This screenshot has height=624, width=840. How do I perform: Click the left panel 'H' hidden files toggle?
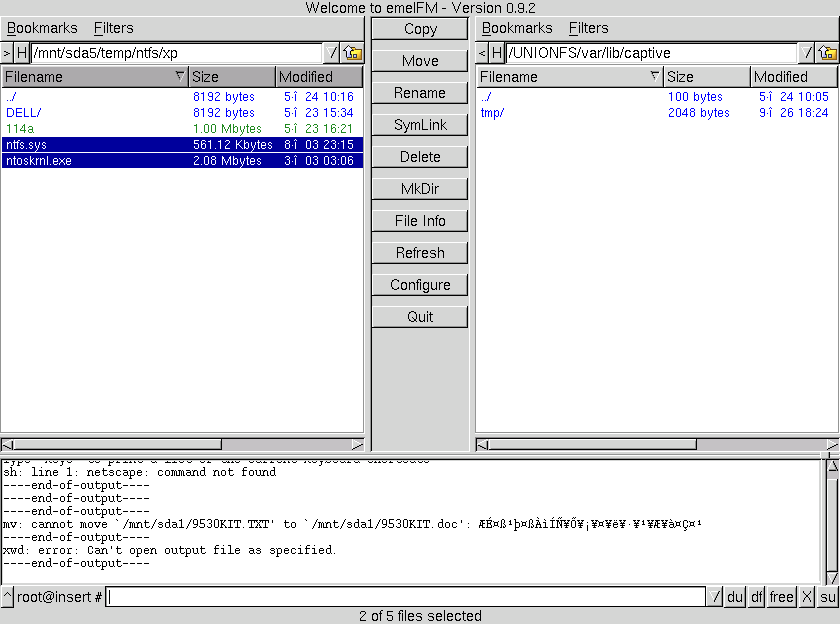22,53
